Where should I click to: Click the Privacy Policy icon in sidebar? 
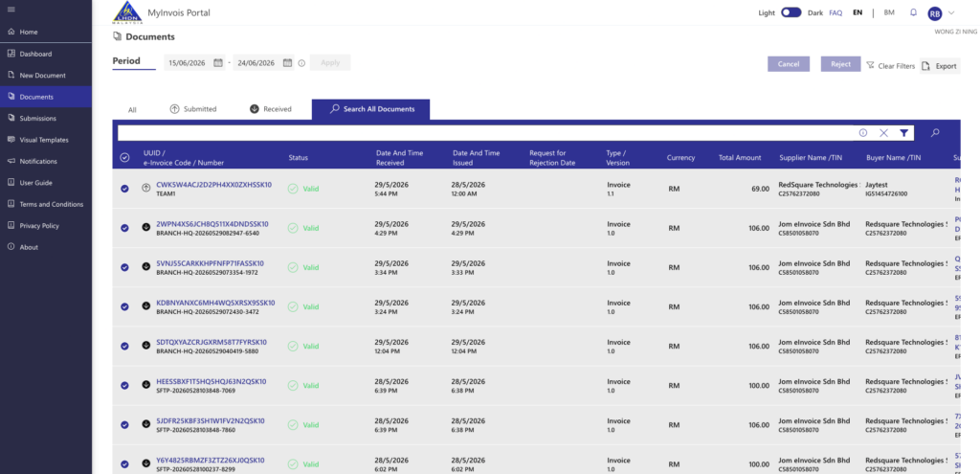[x=11, y=226]
